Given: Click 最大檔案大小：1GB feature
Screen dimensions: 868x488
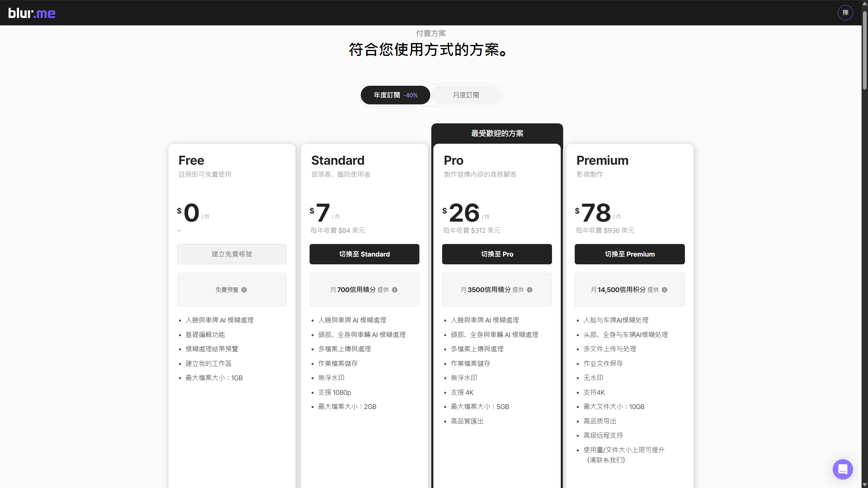Looking at the screenshot, I should 214,378.
